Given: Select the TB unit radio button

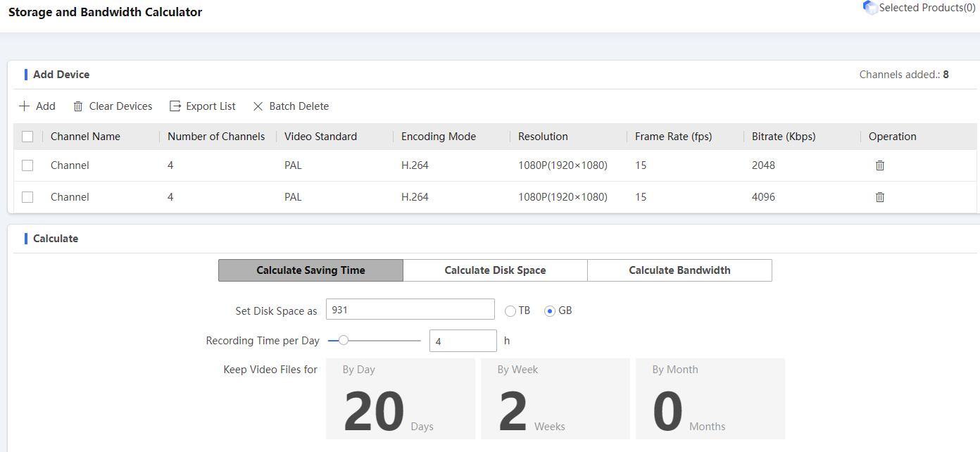Looking at the screenshot, I should click(510, 310).
